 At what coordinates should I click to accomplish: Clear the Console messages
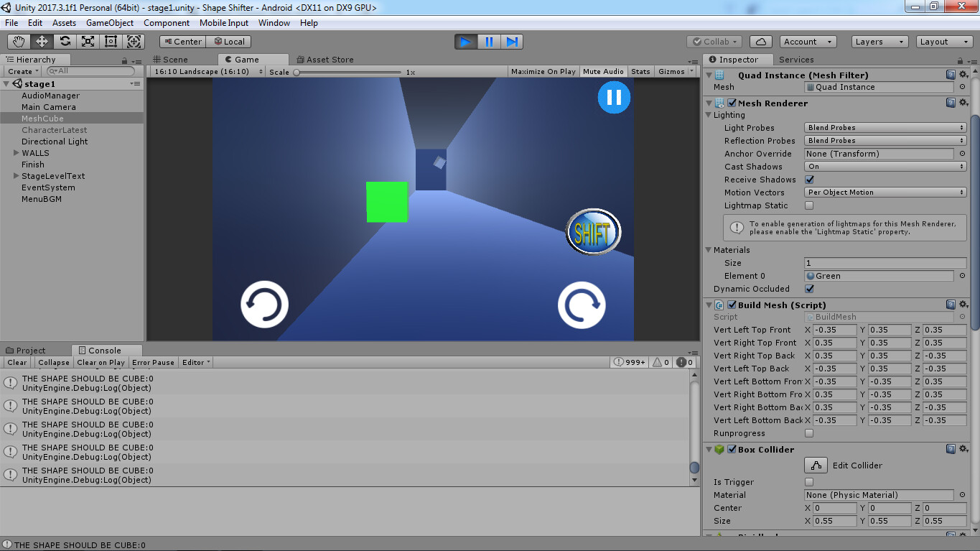(x=17, y=362)
